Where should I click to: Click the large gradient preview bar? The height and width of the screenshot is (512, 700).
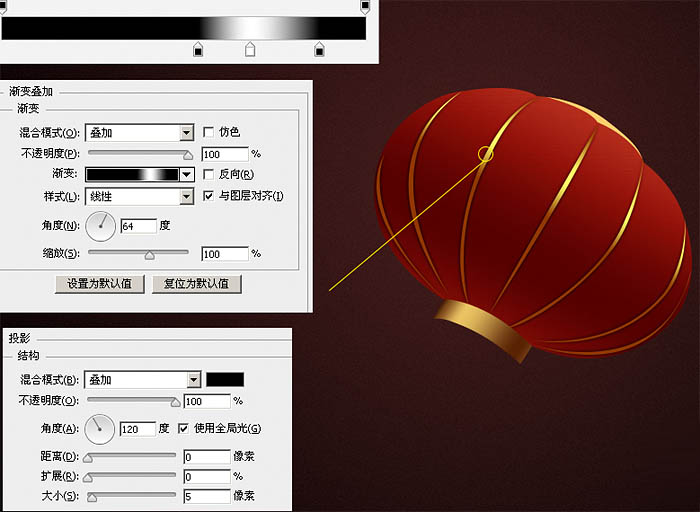coord(184,29)
